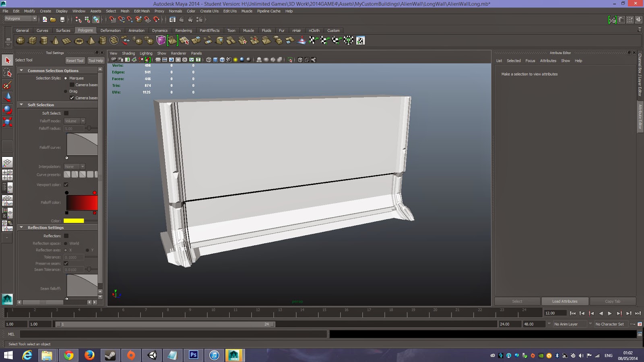644x362 pixels.
Task: Choose the Drag selection style radio button
Action: point(66,91)
